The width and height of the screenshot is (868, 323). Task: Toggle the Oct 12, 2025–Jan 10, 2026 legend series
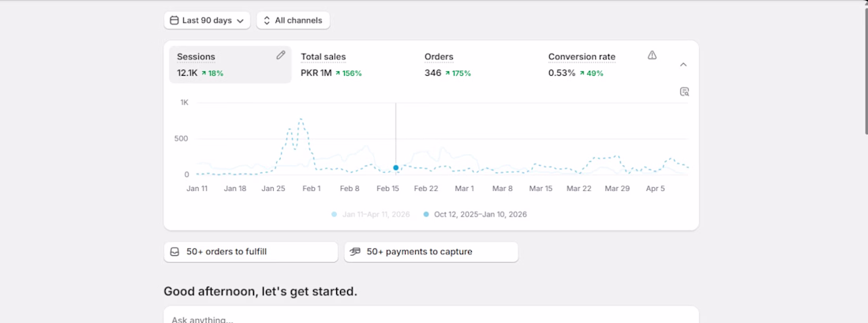[x=475, y=214]
